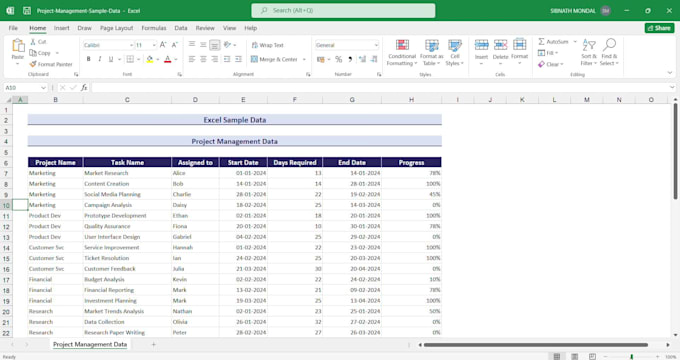The height and width of the screenshot is (360, 680).
Task: Click the Clear button
Action: [550, 64]
